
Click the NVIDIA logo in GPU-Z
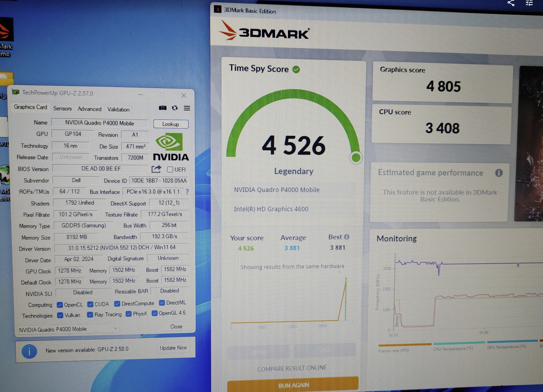coord(170,147)
